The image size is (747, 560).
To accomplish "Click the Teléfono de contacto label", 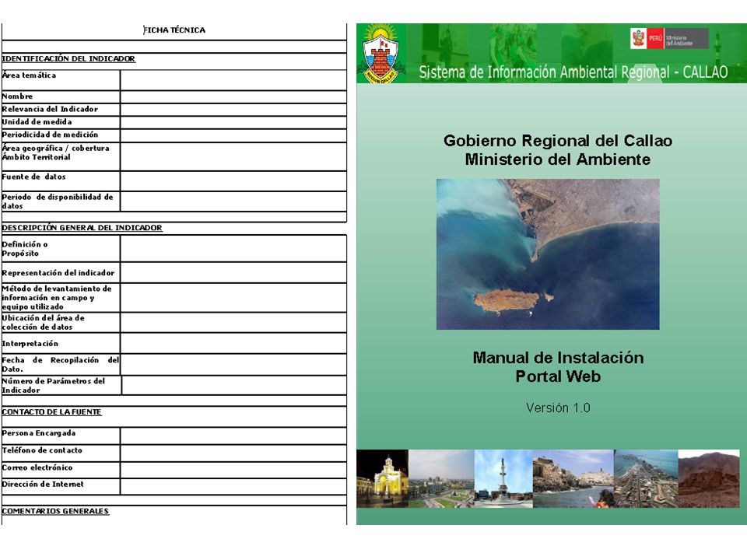I will point(42,450).
